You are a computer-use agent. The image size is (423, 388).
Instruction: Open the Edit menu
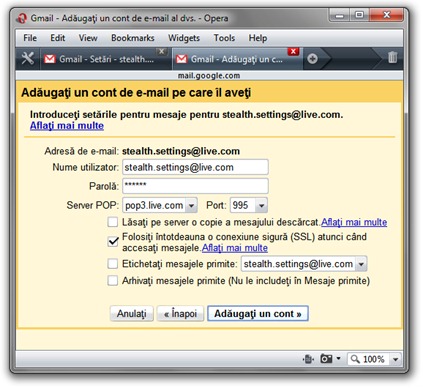(58, 38)
